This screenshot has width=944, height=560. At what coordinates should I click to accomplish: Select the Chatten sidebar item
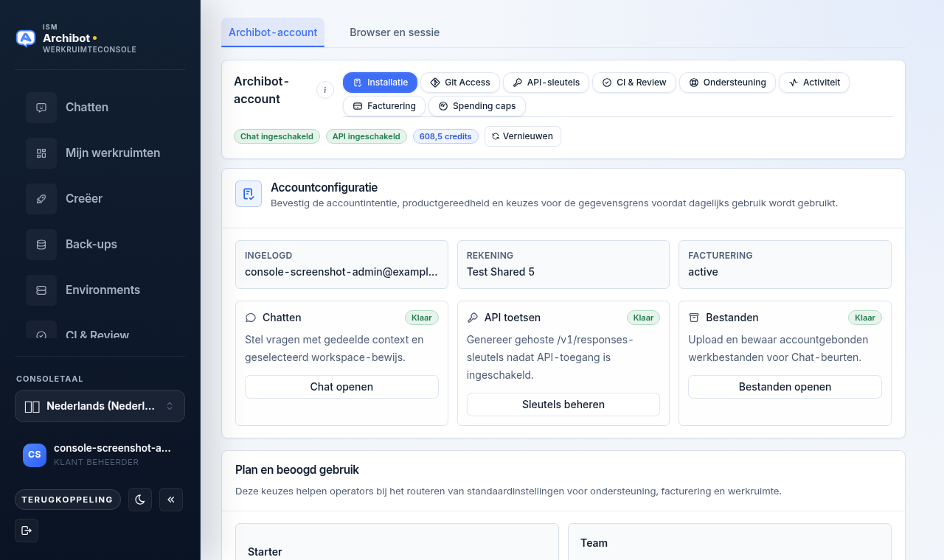pyautogui.click(x=100, y=108)
